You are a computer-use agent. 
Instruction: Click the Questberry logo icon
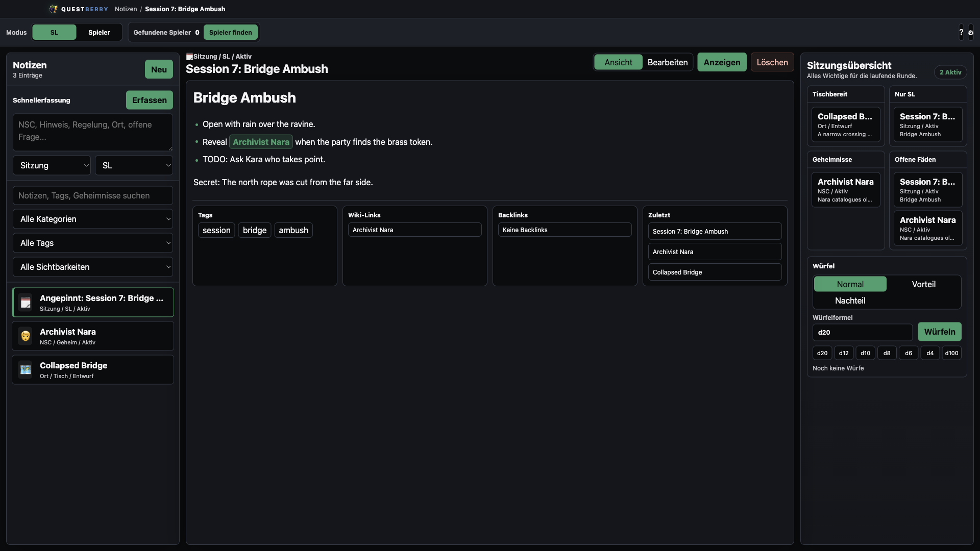(53, 9)
